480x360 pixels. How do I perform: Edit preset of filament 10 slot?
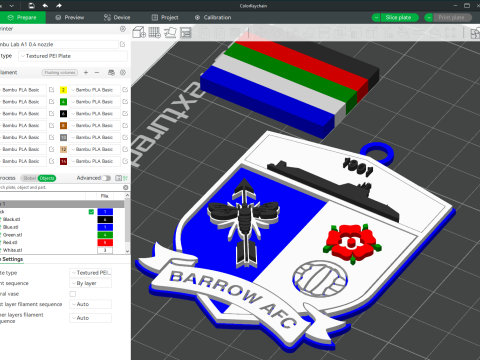125,137
